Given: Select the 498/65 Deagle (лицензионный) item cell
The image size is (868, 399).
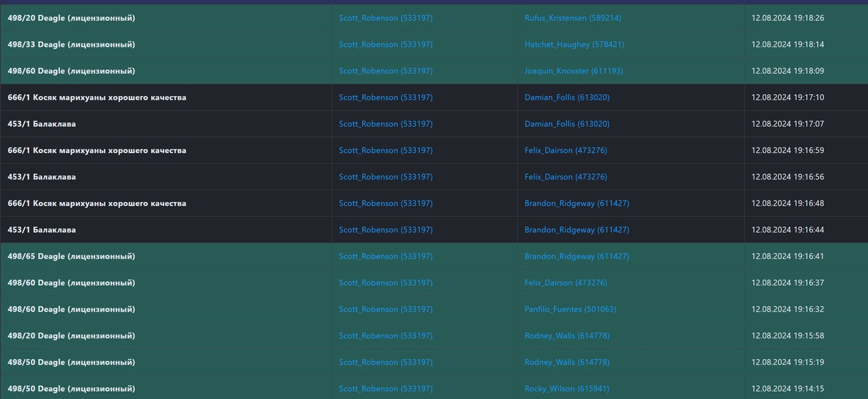Looking at the screenshot, I should (x=71, y=257).
